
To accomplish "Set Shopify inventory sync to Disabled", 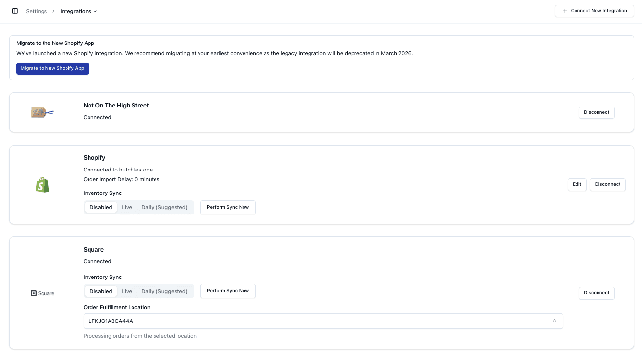I will pyautogui.click(x=101, y=207).
